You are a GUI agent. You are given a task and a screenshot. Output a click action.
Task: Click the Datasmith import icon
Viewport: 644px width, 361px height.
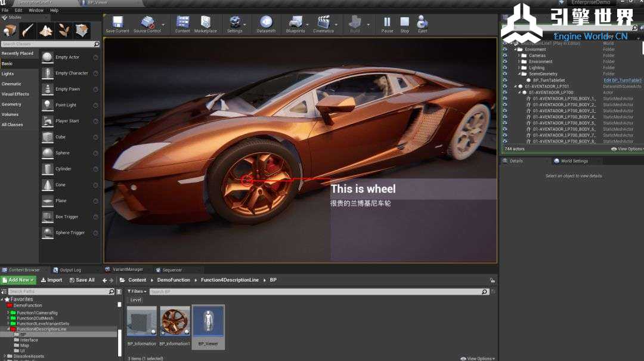click(266, 22)
